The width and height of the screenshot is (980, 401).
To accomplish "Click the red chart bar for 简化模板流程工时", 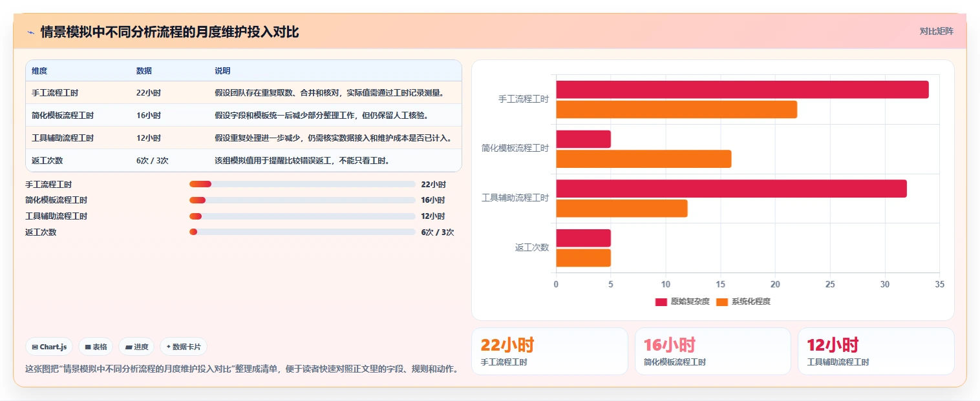I will (583, 139).
